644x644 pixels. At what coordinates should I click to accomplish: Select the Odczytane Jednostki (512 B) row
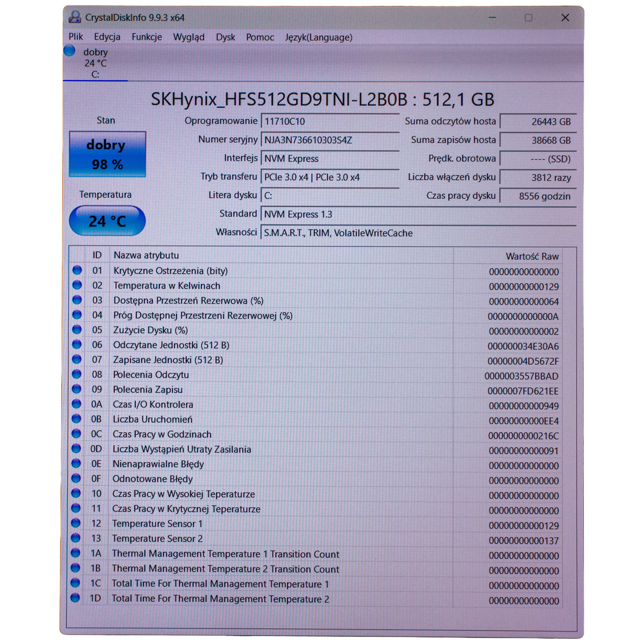316,345
